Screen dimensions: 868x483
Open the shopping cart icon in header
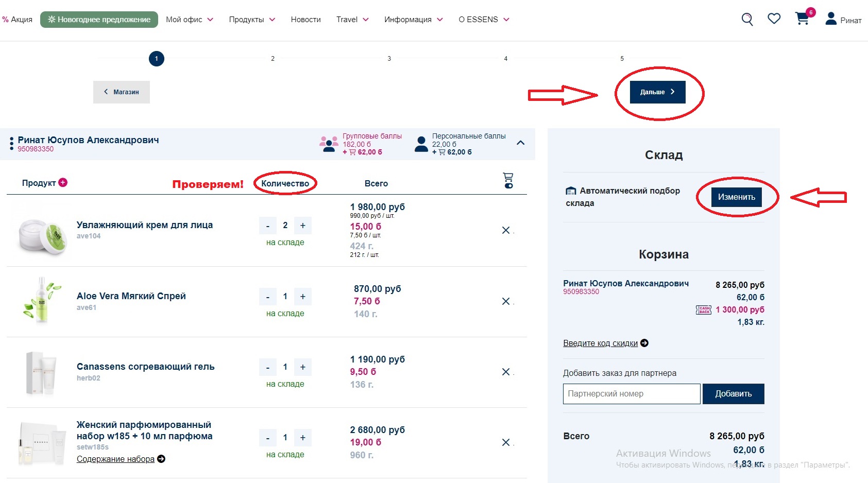(x=802, y=19)
